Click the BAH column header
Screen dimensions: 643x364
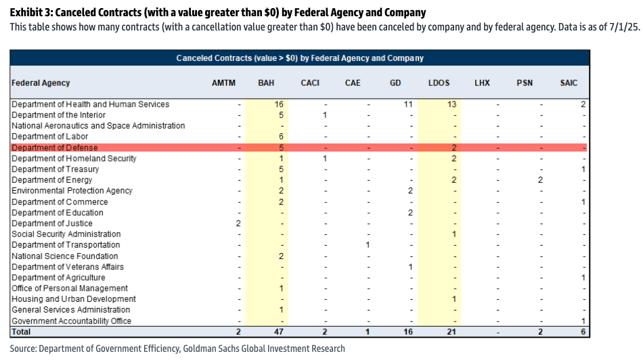[266, 83]
